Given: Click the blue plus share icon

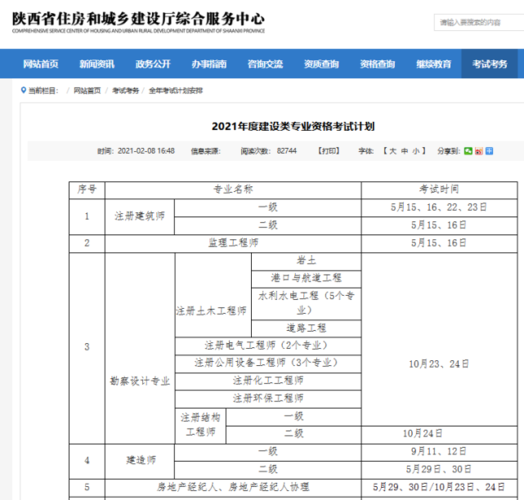Looking at the screenshot, I should coord(489,151).
